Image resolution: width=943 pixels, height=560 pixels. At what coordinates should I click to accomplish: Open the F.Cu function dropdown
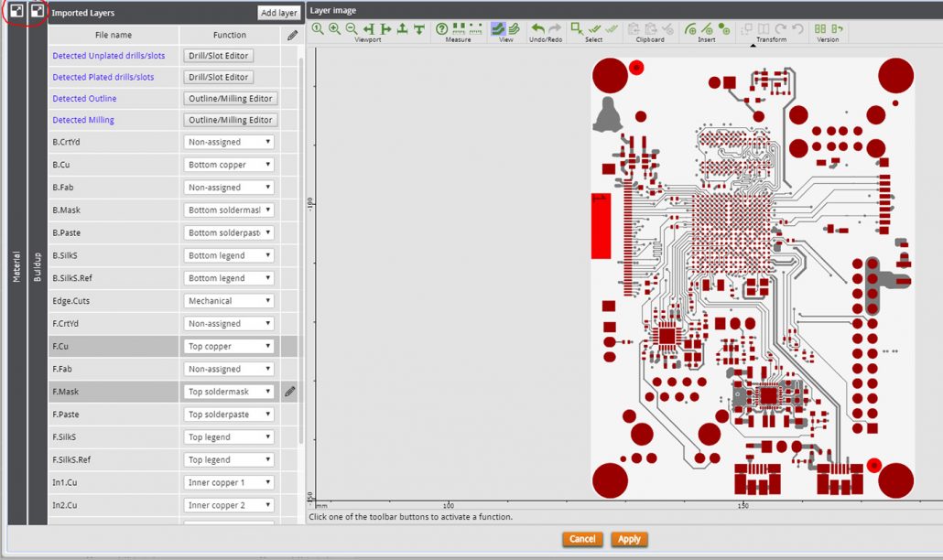229,346
